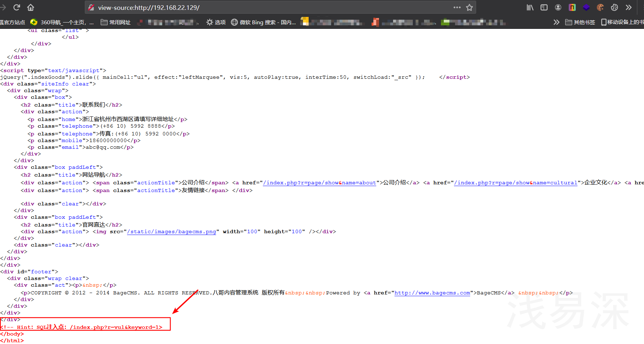Open the 官方站点 bookmark

(x=13, y=22)
